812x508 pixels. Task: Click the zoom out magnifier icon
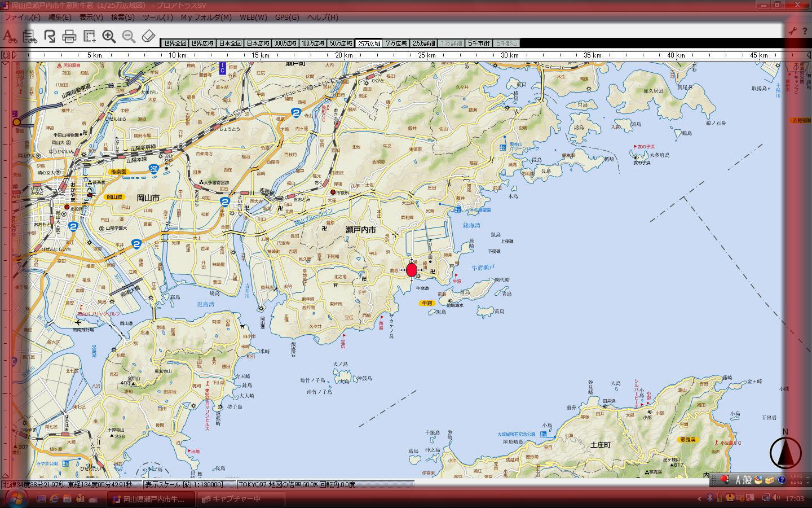pyautogui.click(x=129, y=37)
